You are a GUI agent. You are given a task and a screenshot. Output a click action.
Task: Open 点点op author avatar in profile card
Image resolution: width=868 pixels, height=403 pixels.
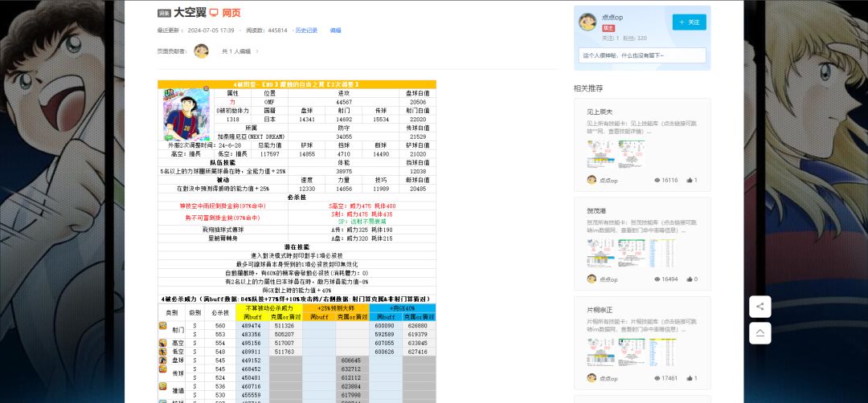(588, 22)
